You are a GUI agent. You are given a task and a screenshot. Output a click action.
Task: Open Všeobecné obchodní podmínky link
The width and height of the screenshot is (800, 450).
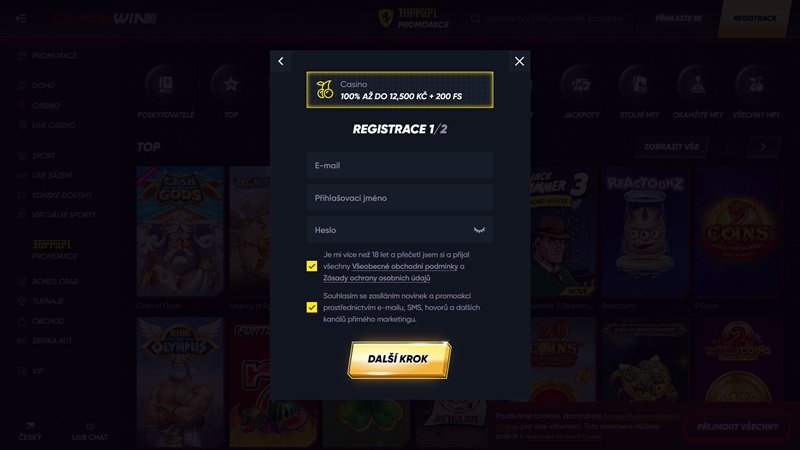tap(405, 266)
